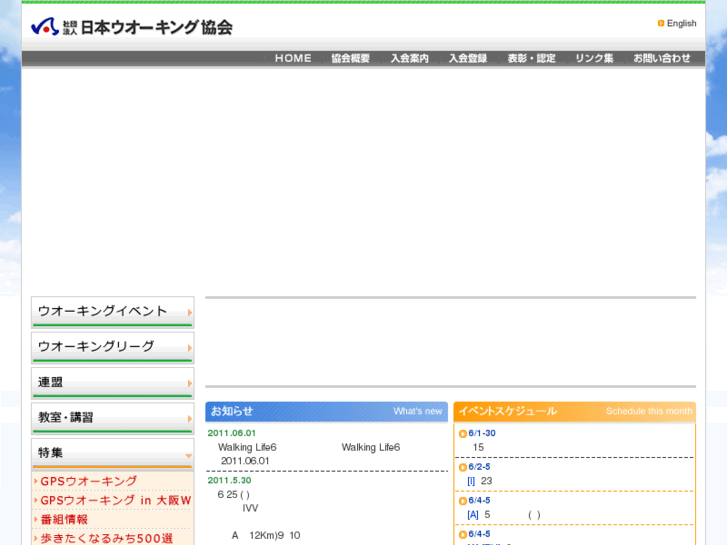Go to the 入会案内 page
The height and width of the screenshot is (545, 727).
pos(409,59)
